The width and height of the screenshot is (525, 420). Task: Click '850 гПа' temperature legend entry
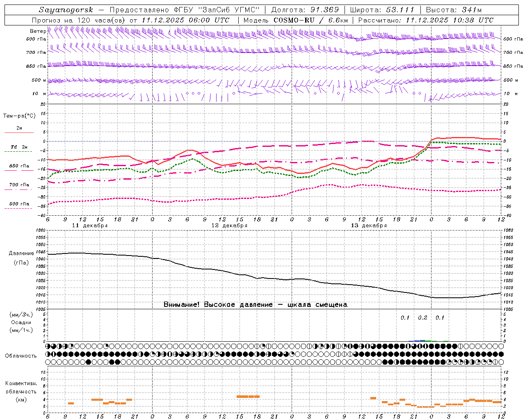coord(19,166)
